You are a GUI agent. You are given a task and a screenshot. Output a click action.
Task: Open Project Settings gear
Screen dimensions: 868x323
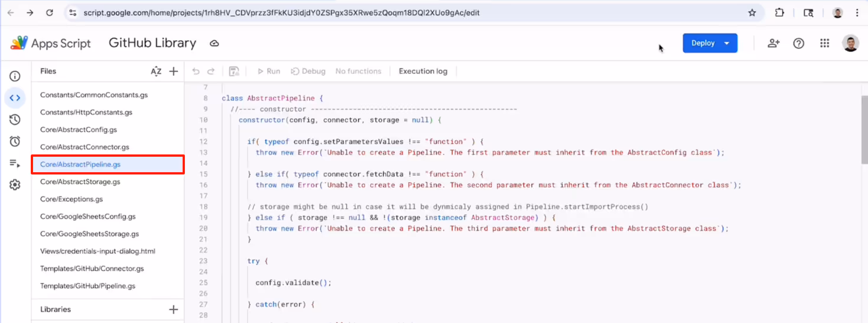15,185
